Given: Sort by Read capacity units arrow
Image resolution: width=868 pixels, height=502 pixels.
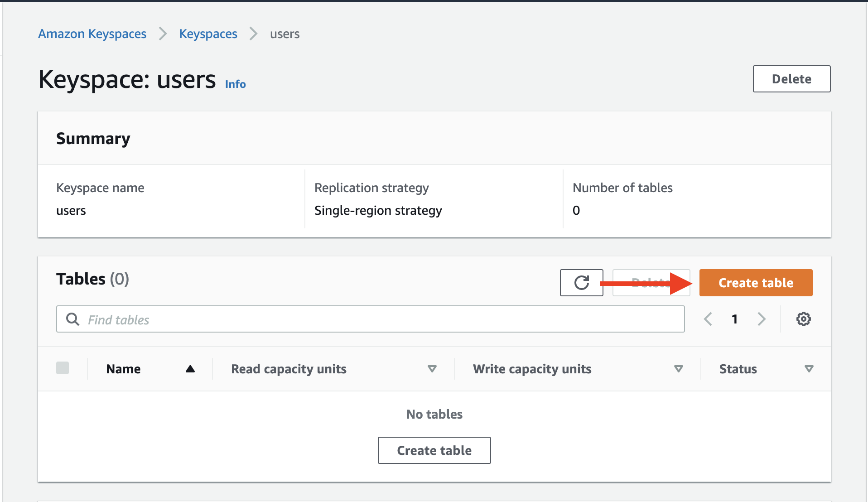Looking at the screenshot, I should pos(432,369).
